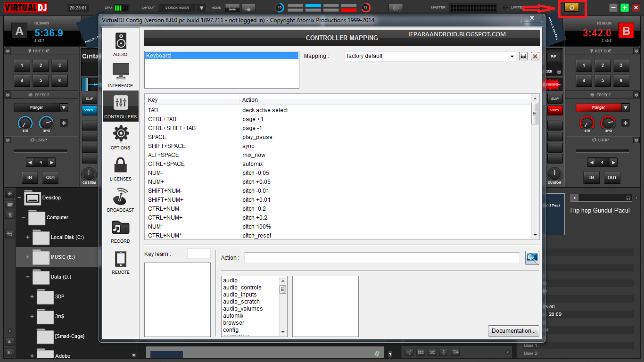
Task: Select the Keyboard controller entry
Action: pos(222,56)
